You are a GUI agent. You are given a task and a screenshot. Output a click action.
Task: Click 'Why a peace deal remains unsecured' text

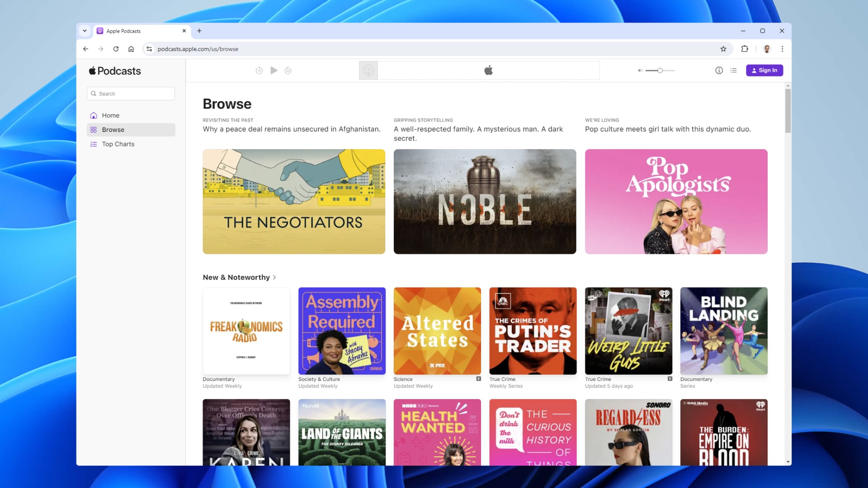click(x=292, y=129)
